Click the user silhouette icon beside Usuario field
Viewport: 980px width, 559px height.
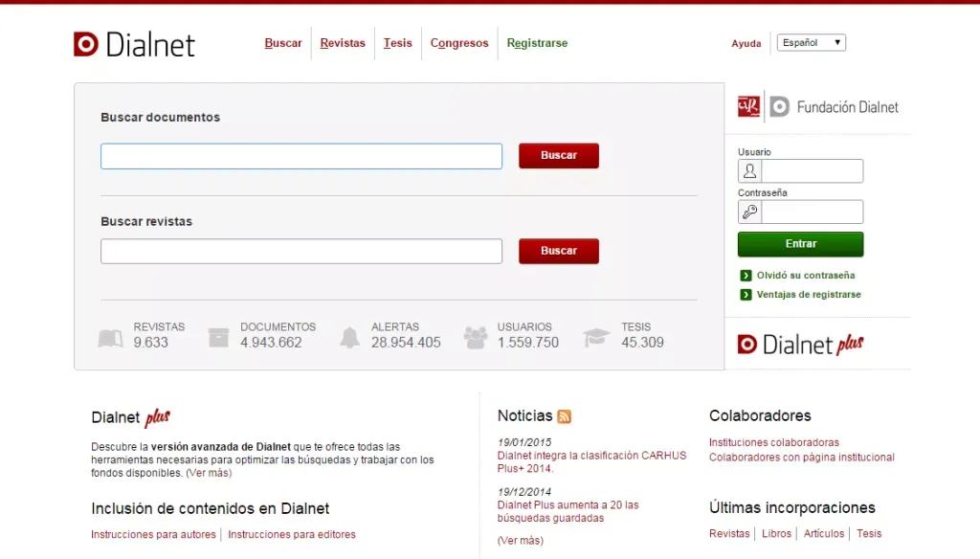pyautogui.click(x=749, y=170)
